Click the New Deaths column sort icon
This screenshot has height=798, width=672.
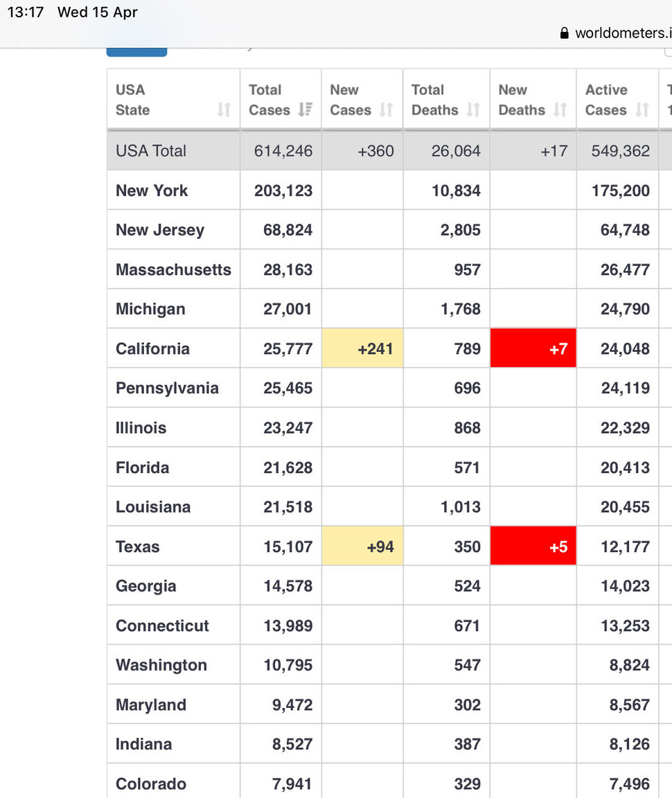(560, 109)
